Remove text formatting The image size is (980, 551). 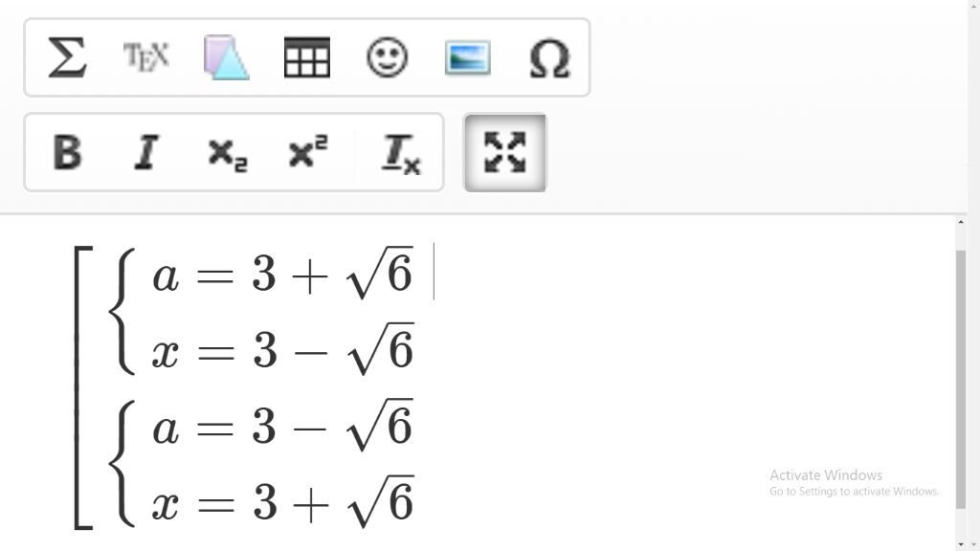point(401,153)
